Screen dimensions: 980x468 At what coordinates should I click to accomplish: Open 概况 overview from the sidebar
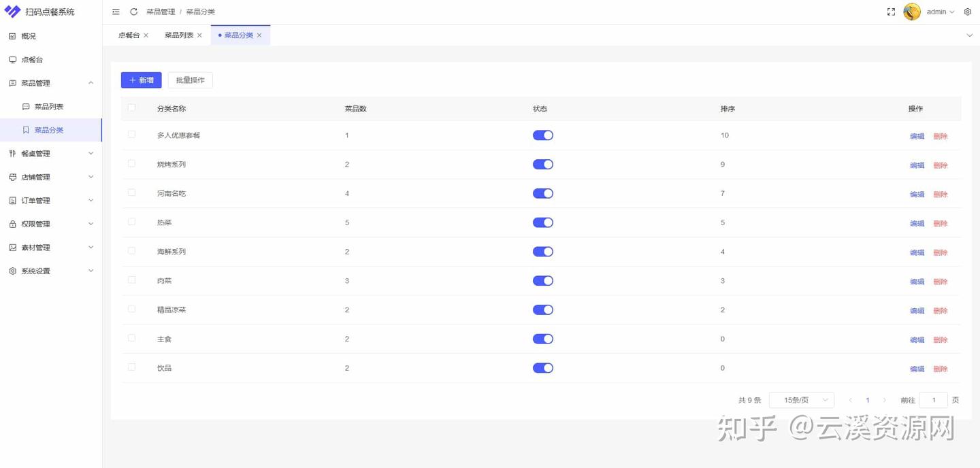[x=29, y=36]
